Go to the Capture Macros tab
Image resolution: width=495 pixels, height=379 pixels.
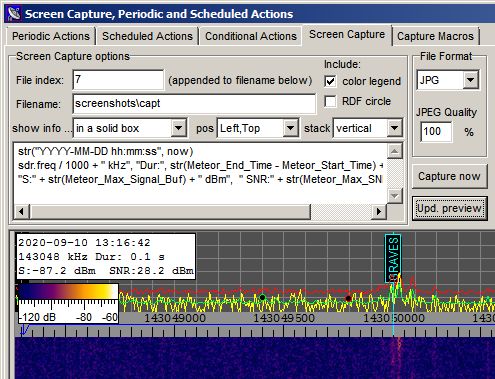pos(435,36)
